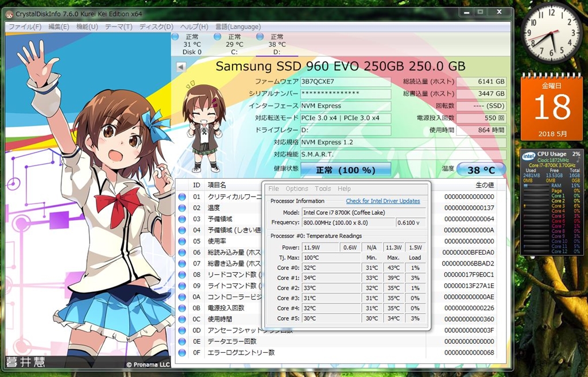Click status icon of row 0E データエラー回数

182,341
